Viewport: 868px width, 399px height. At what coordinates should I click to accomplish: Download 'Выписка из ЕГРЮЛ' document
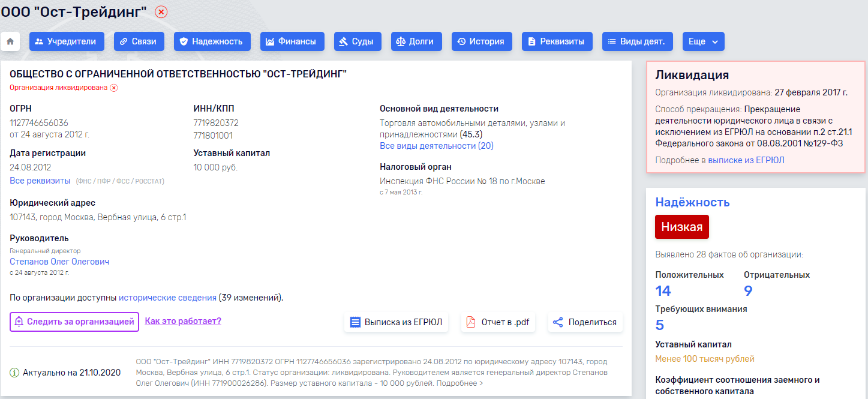pos(397,322)
